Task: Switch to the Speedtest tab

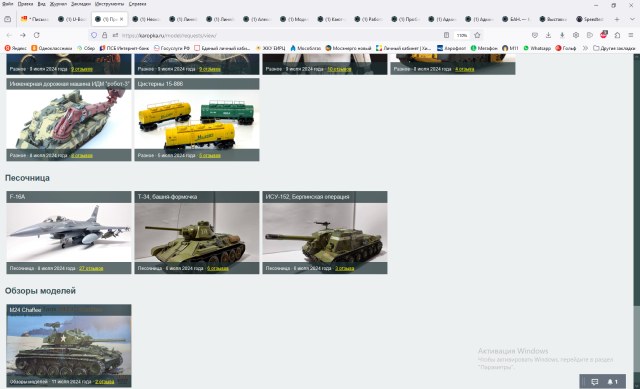Action: pyautogui.click(x=590, y=19)
